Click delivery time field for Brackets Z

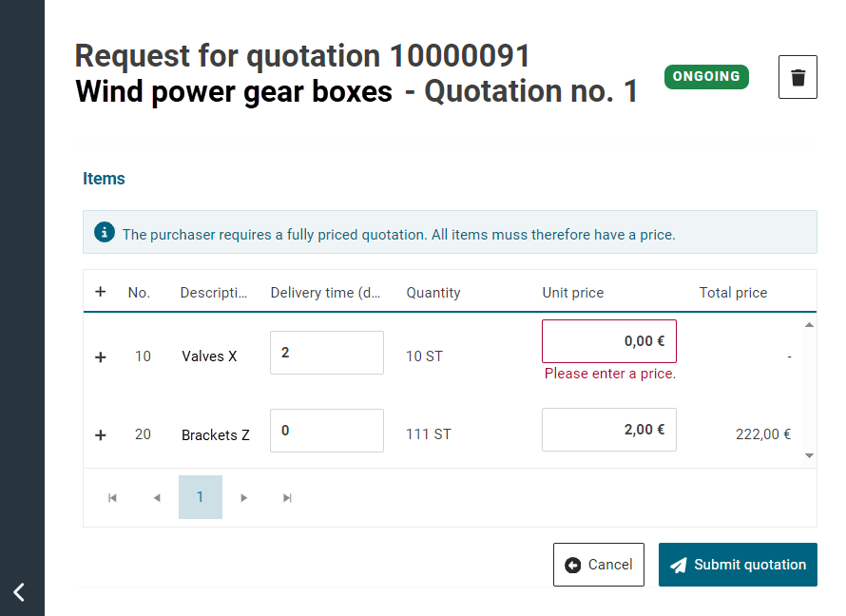326,431
